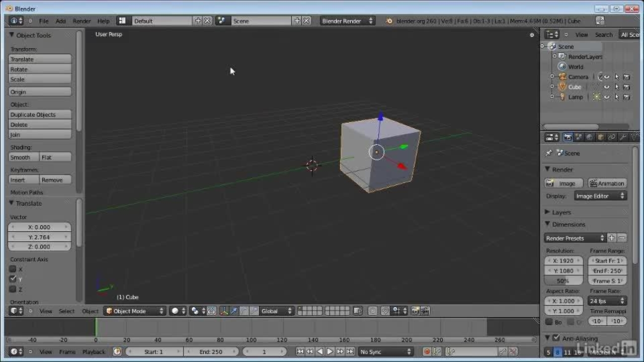Expand the Layers panel section

pyautogui.click(x=561, y=212)
